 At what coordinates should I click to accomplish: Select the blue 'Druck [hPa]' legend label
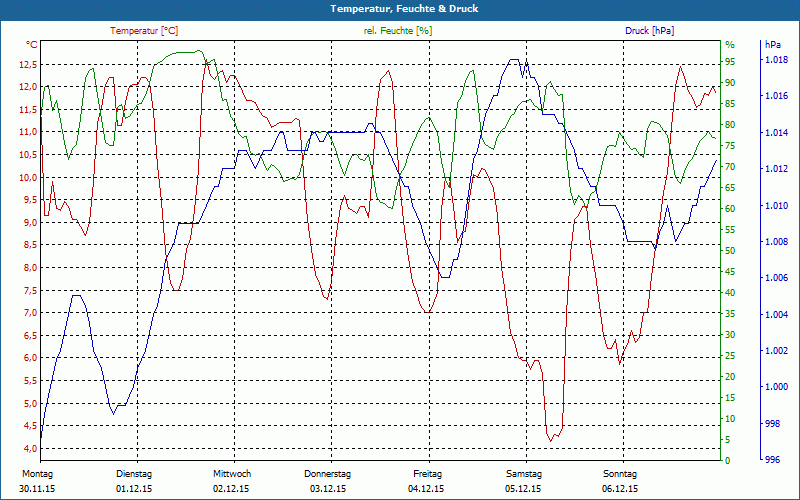(649, 31)
